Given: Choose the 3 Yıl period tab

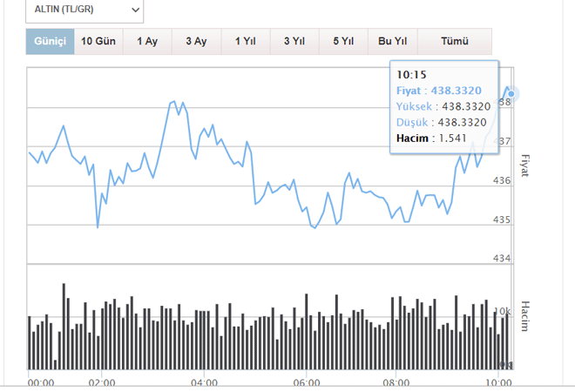Looking at the screenshot, I should click(x=294, y=42).
